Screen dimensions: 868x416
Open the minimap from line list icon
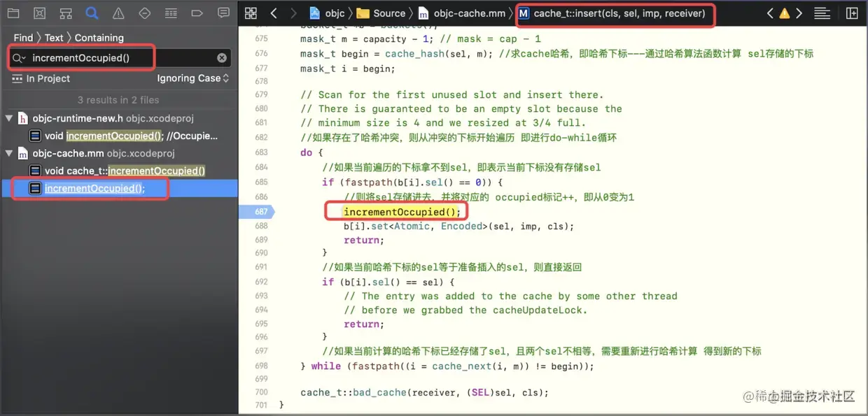(x=821, y=12)
